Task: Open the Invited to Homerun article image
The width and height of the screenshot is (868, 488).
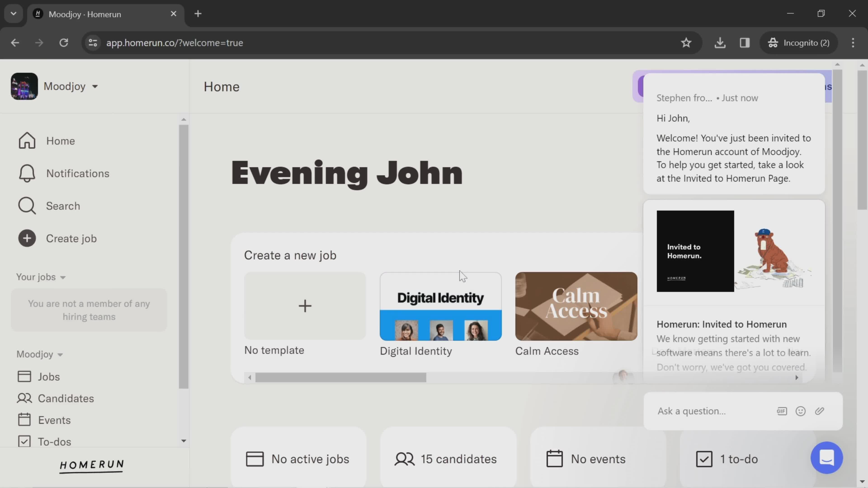Action: pos(734,251)
